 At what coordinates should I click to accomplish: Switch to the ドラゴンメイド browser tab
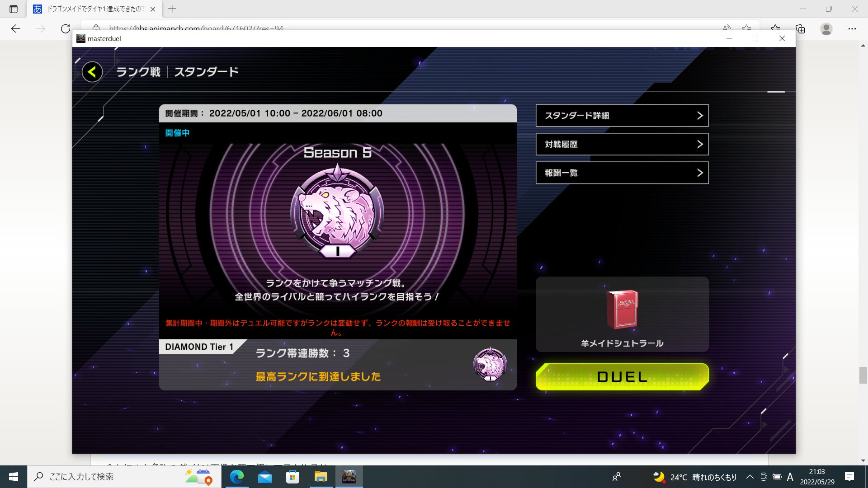pyautogui.click(x=95, y=9)
